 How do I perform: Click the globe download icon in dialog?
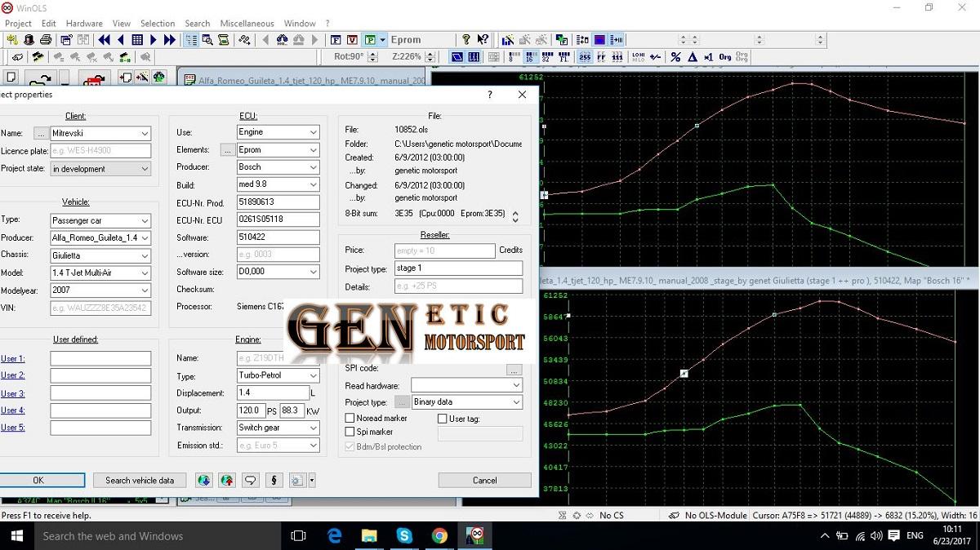204,481
